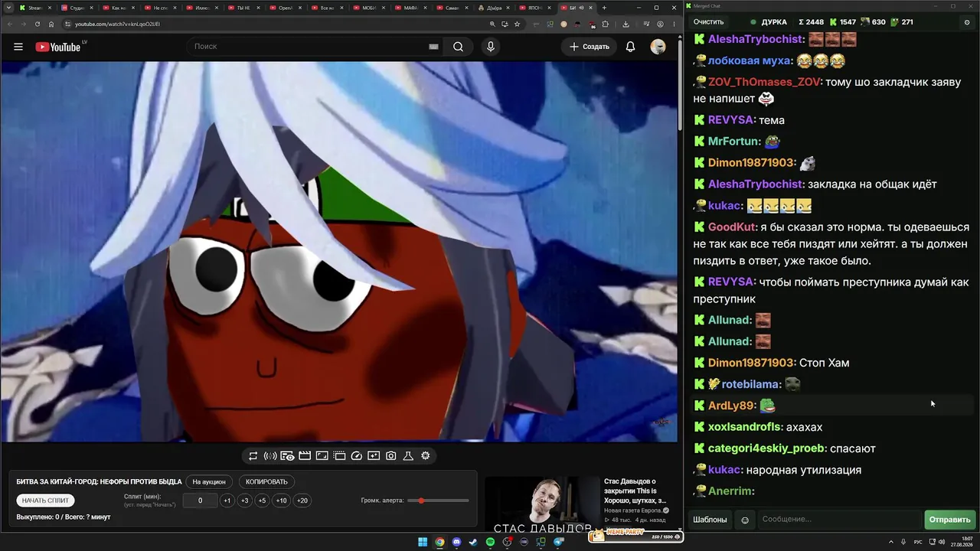Screen dimensions: 980x551
Task: Click the language indicator РУС in tray
Action: tap(918, 543)
